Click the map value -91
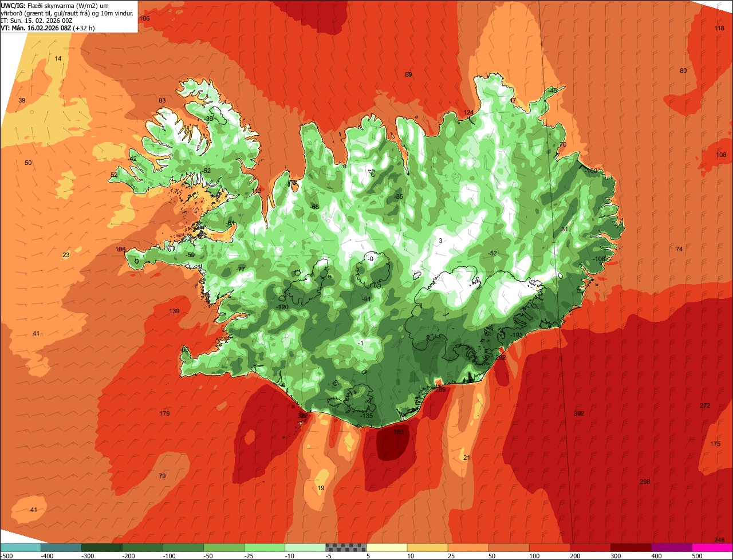 tap(366, 299)
